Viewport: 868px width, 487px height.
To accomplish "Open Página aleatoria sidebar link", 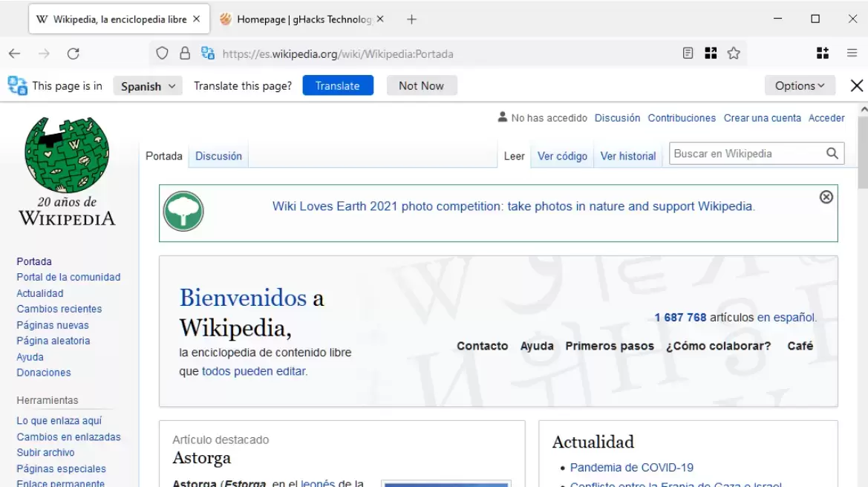I will click(53, 341).
